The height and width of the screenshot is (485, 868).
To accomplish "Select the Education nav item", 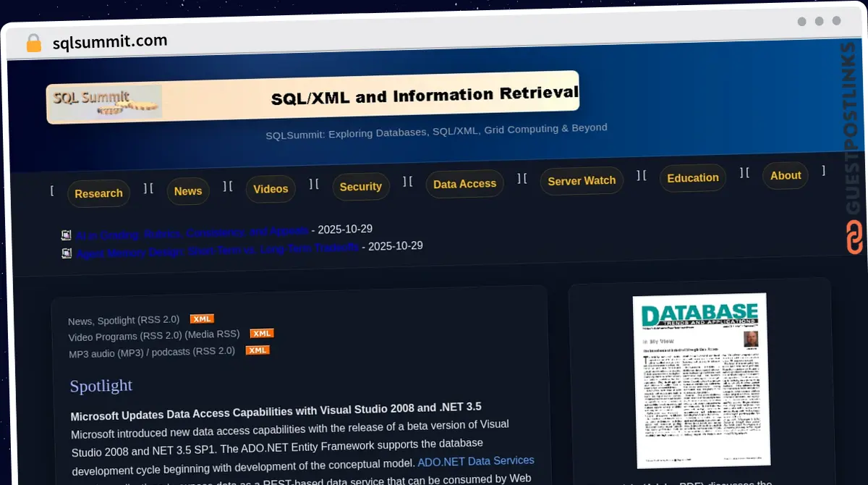I will click(692, 178).
